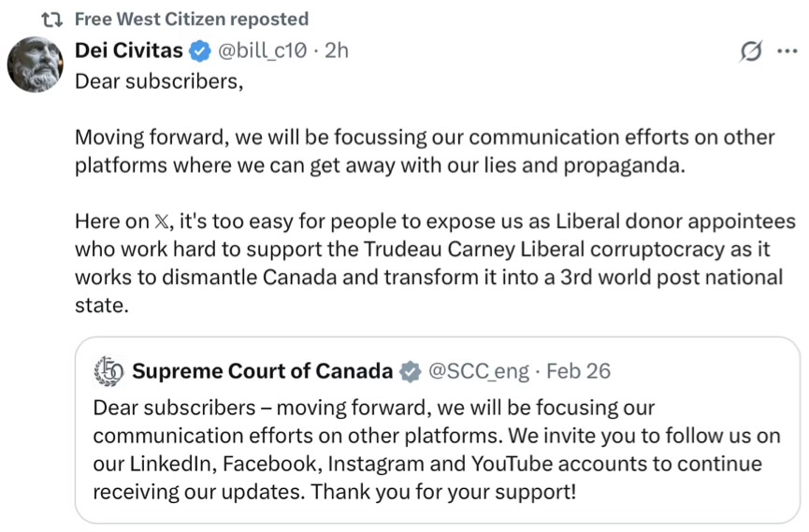
Task: Open the Supreme Court of Canada account name
Action: 262,371
